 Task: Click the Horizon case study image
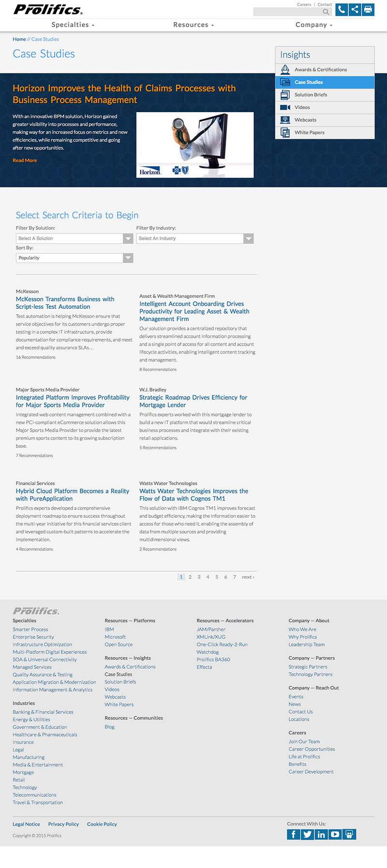(195, 145)
